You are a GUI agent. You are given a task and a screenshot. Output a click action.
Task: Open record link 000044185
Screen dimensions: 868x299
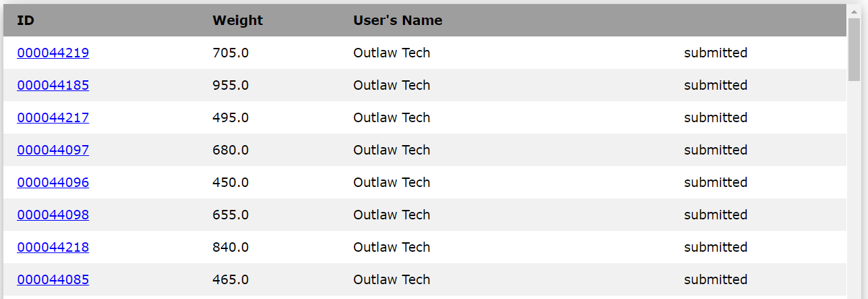pyautogui.click(x=53, y=85)
